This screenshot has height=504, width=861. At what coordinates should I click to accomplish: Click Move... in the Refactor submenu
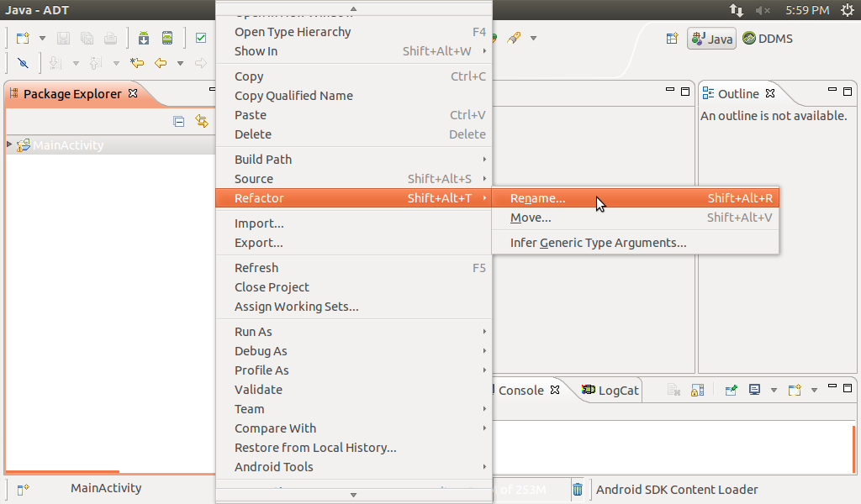point(636,218)
